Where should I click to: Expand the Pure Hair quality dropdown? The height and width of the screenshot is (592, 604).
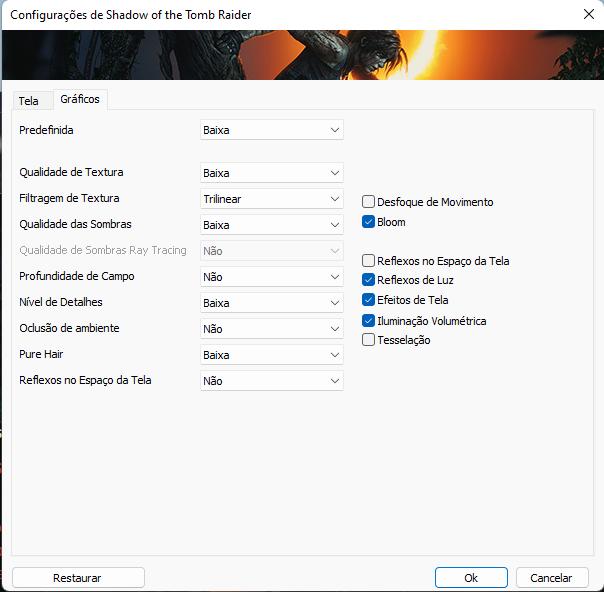[271, 355]
